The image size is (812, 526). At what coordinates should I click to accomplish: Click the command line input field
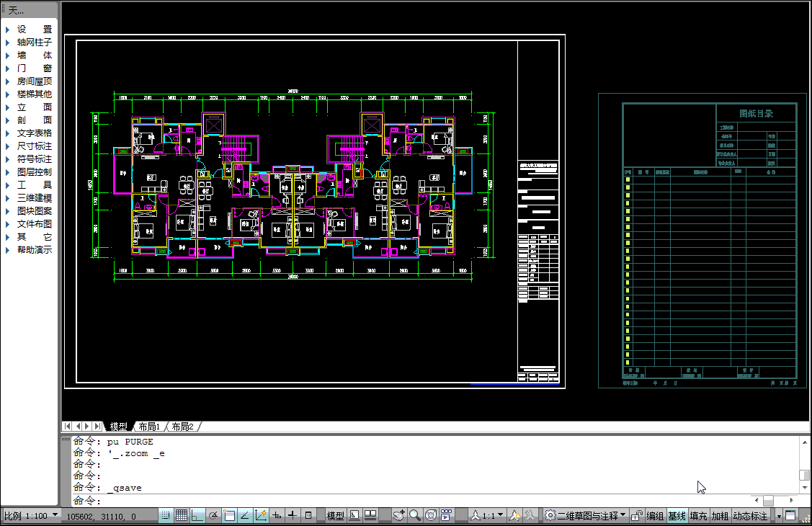click(432, 501)
